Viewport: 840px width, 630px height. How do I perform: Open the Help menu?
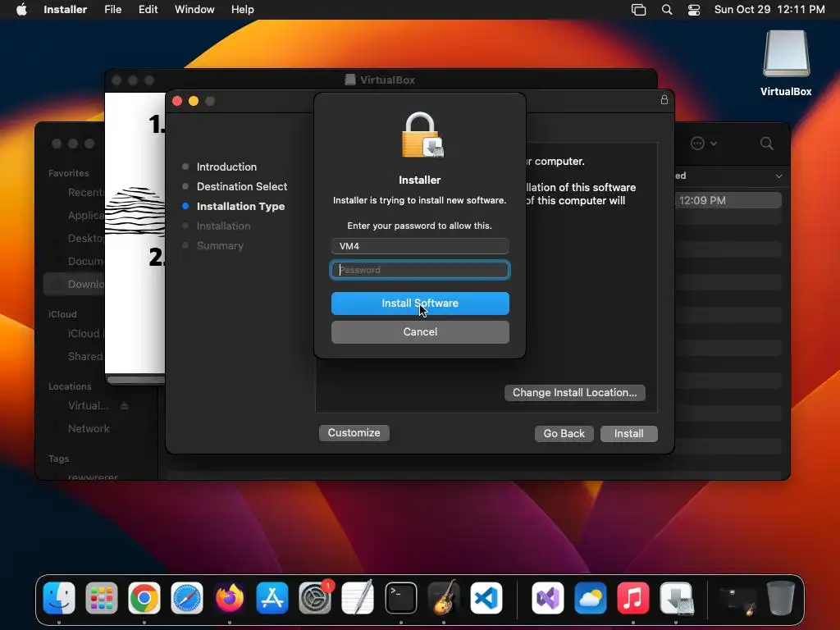pos(242,10)
